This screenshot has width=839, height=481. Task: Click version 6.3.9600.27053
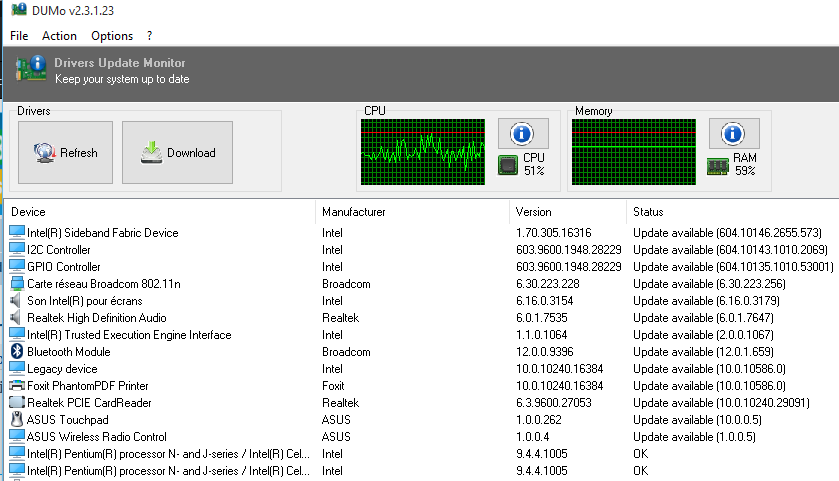553,403
